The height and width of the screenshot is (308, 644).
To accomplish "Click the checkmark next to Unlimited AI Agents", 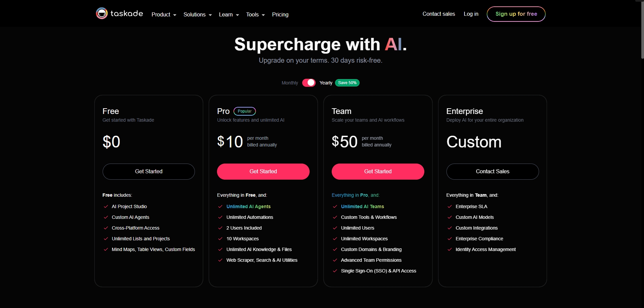I will [x=220, y=207].
